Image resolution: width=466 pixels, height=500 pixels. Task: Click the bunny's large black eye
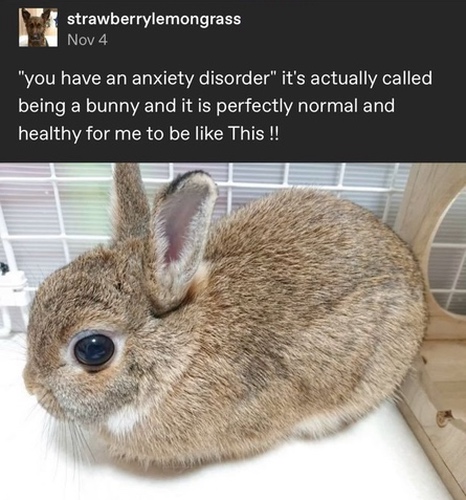point(94,350)
